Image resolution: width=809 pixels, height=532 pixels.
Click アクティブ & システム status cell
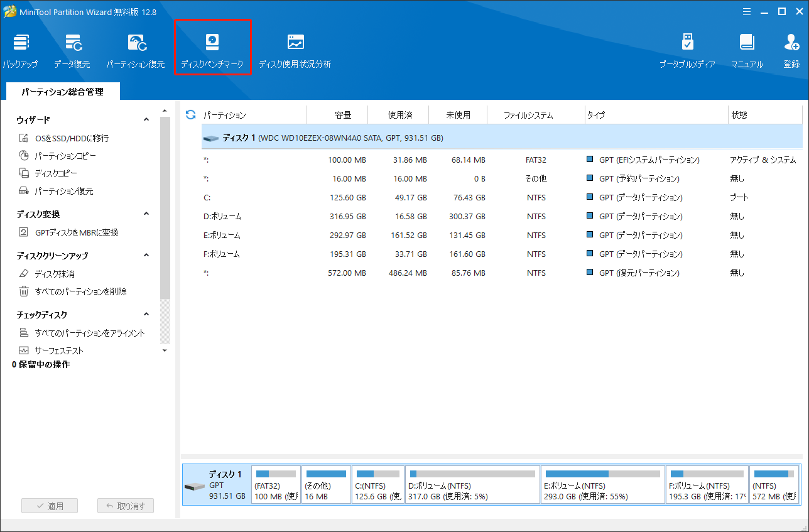(763, 160)
